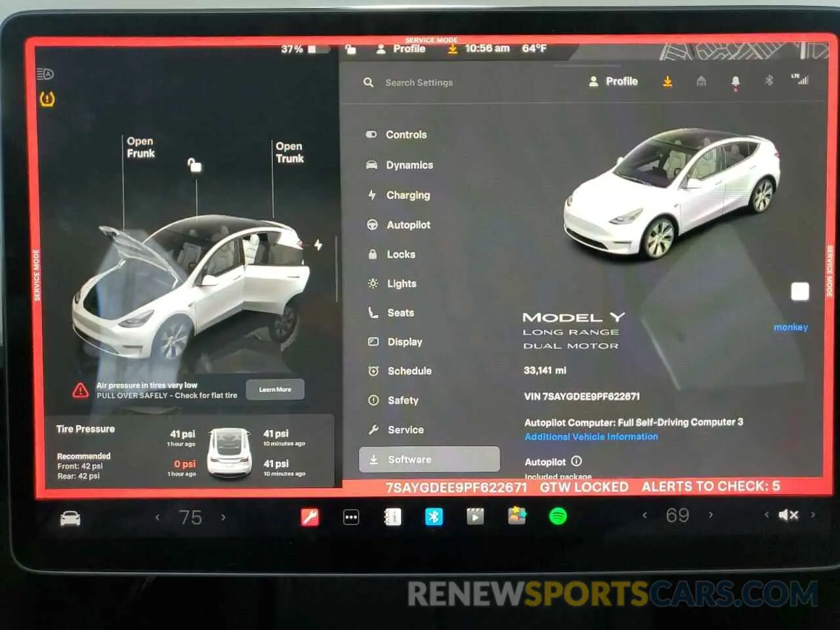Open the HomeLink garage icon
This screenshot has width=840, height=630.
pyautogui.click(x=702, y=81)
